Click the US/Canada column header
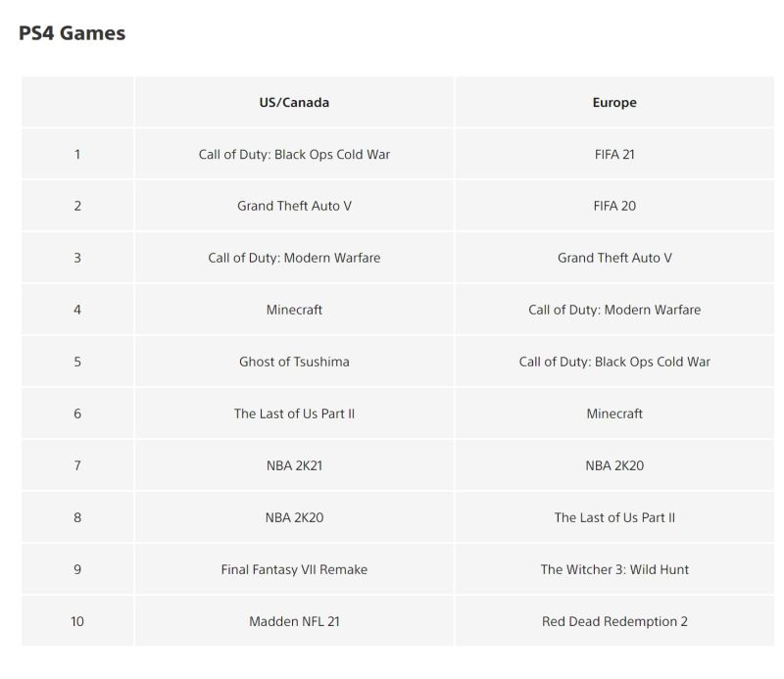 point(294,102)
